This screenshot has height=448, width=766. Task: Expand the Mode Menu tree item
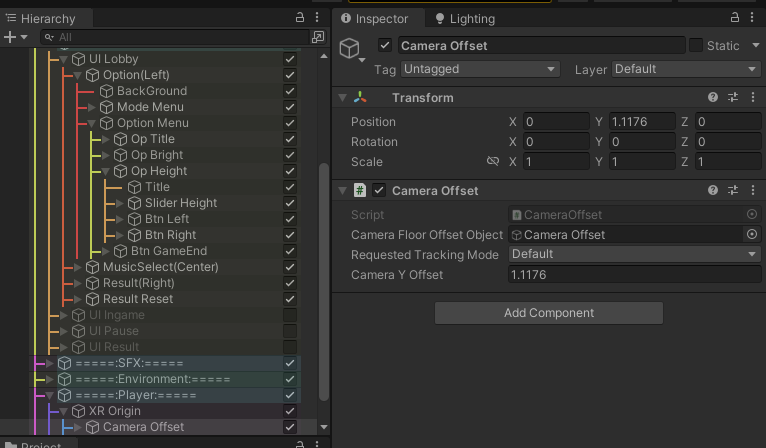coord(92,107)
